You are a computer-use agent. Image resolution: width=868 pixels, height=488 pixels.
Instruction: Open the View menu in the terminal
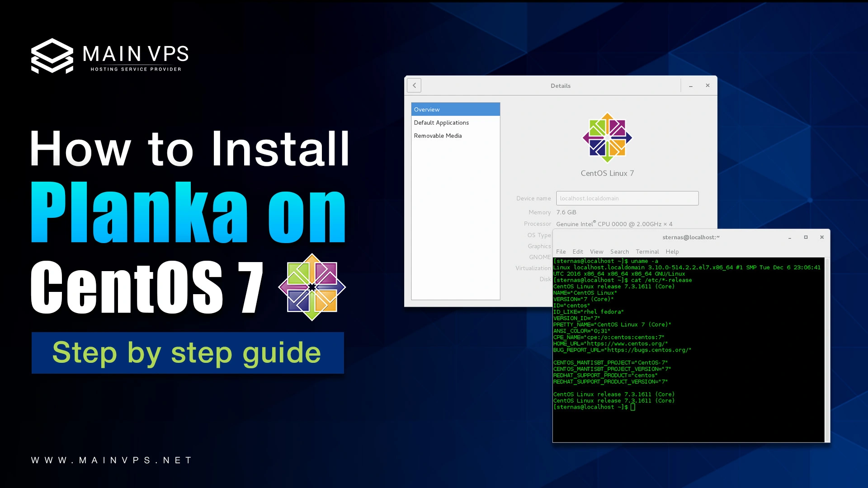point(596,252)
